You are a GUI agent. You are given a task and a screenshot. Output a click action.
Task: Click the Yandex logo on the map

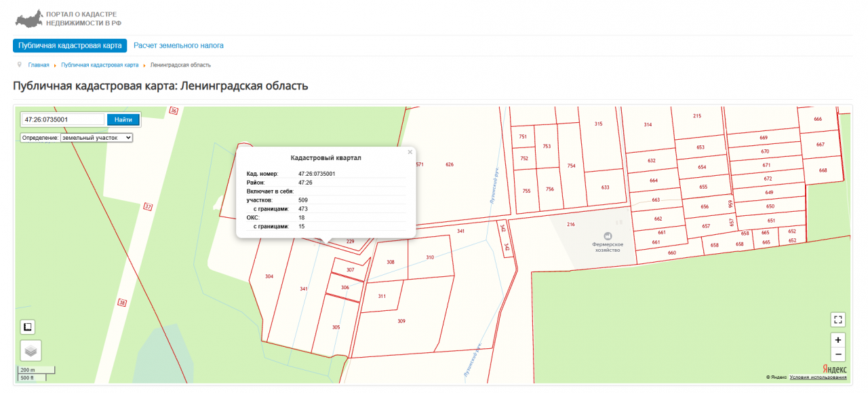tap(835, 368)
